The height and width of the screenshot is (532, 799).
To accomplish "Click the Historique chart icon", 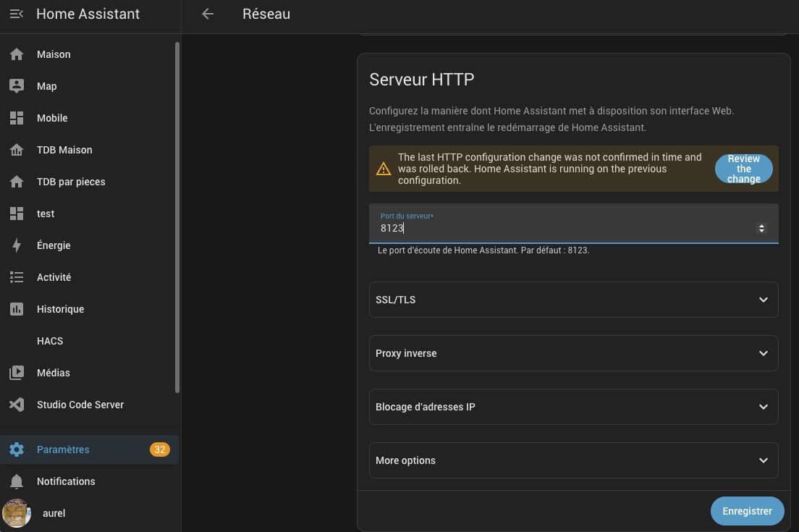I will (17, 309).
